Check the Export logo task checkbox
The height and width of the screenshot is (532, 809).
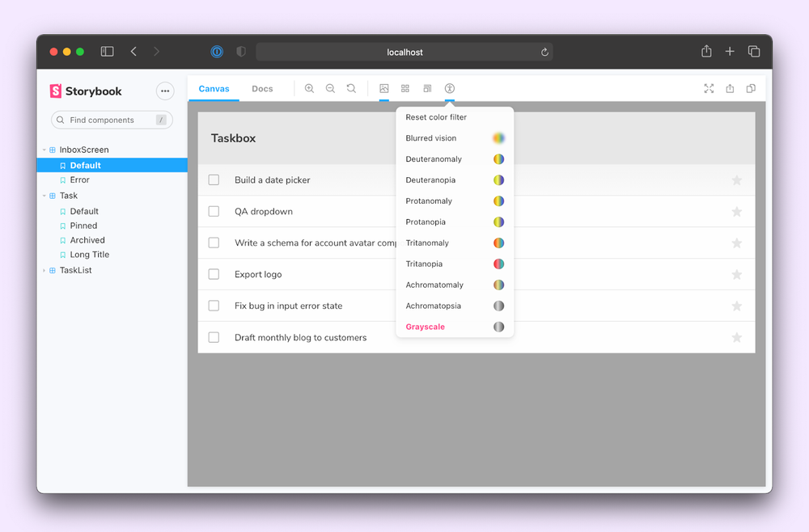(214, 274)
